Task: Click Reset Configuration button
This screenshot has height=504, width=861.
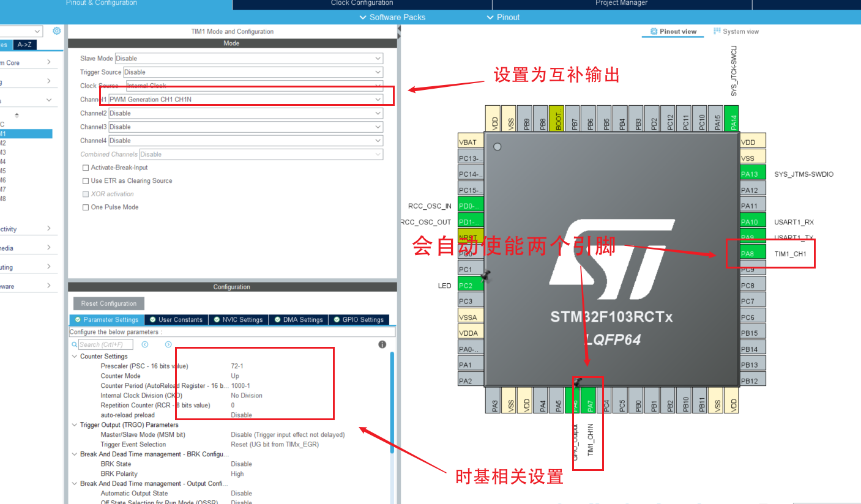Action: point(109,303)
